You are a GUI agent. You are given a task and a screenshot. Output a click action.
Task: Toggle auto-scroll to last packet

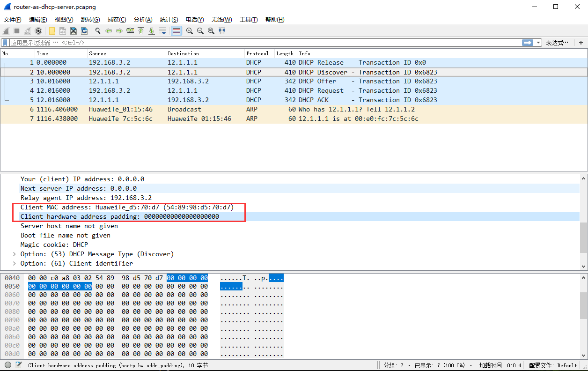162,31
